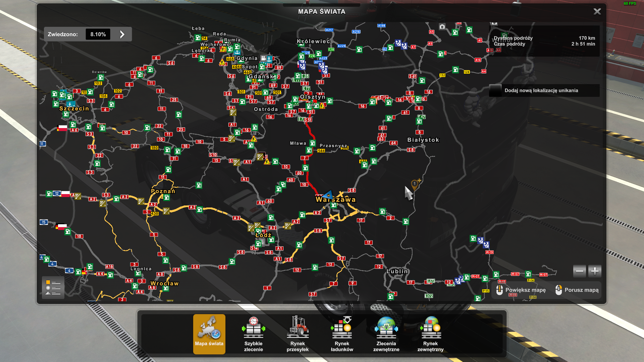Select Białystok city label on map
Screen dimensions: 644x362
coord(423,140)
